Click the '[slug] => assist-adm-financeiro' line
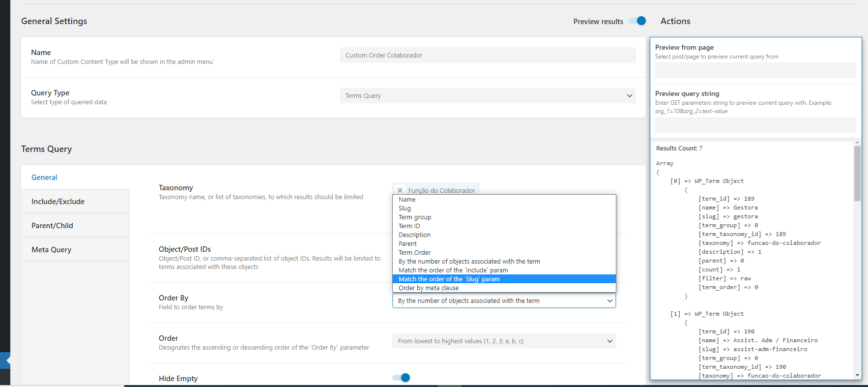The image size is (868, 387). click(752, 349)
